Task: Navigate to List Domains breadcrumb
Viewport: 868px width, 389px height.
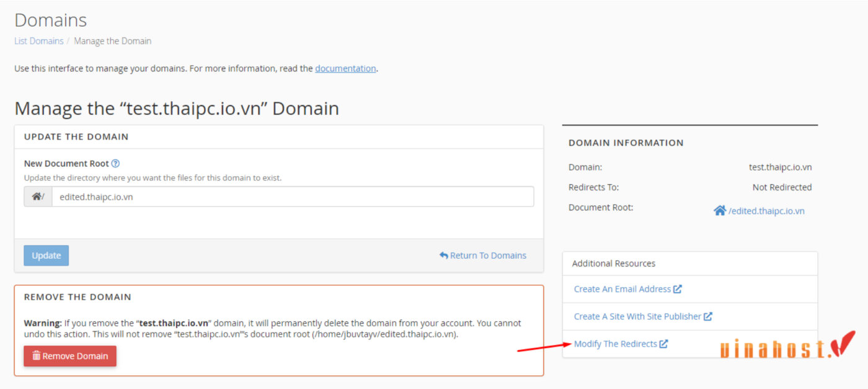Action: pos(38,40)
